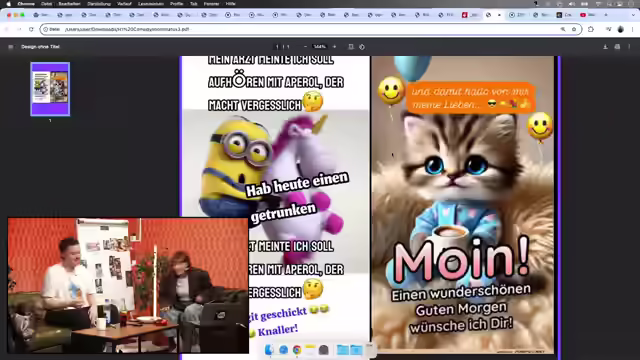This screenshot has width=640, height=360.
Task: Switch to the first browser tab
Action: (41, 15)
